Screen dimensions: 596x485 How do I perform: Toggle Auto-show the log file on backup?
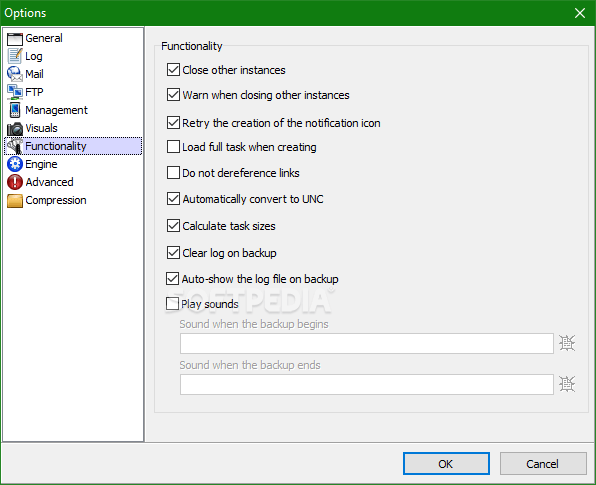coord(173,279)
